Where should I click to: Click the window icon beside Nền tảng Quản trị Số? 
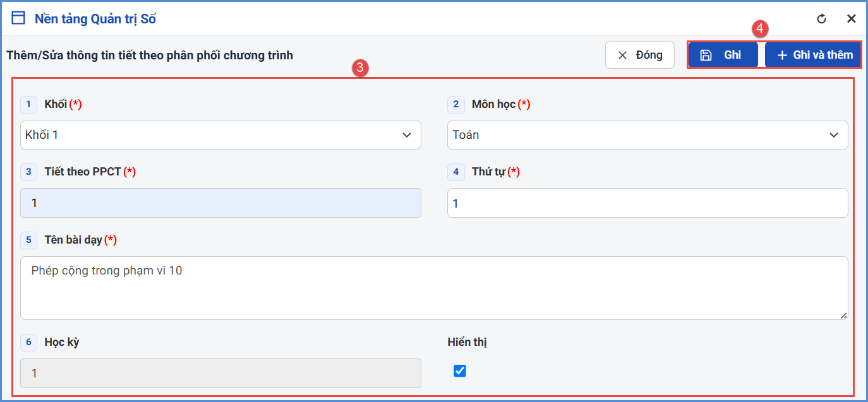click(x=19, y=18)
